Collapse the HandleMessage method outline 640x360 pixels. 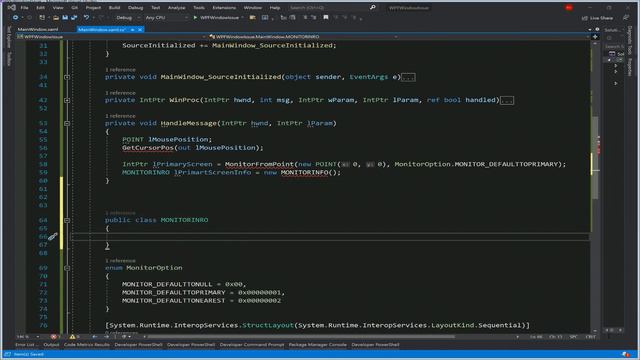(67, 123)
